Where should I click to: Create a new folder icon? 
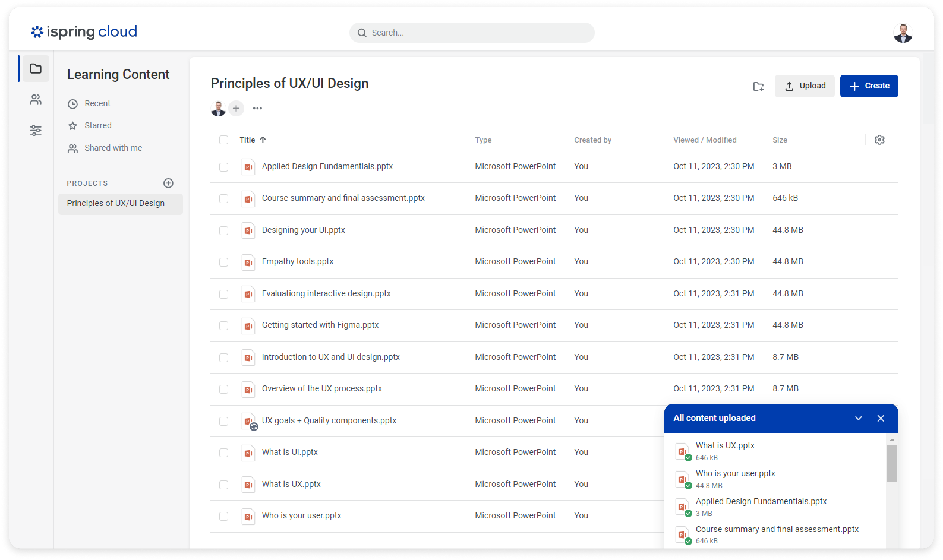(758, 86)
